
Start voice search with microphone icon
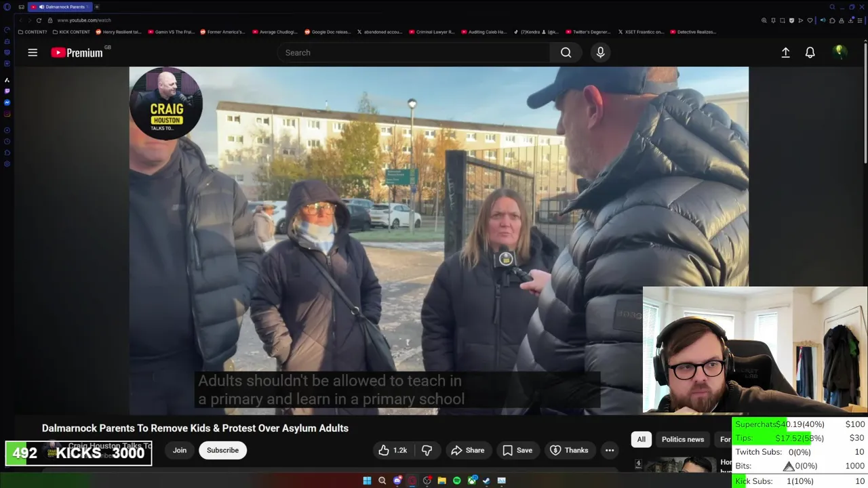(600, 52)
